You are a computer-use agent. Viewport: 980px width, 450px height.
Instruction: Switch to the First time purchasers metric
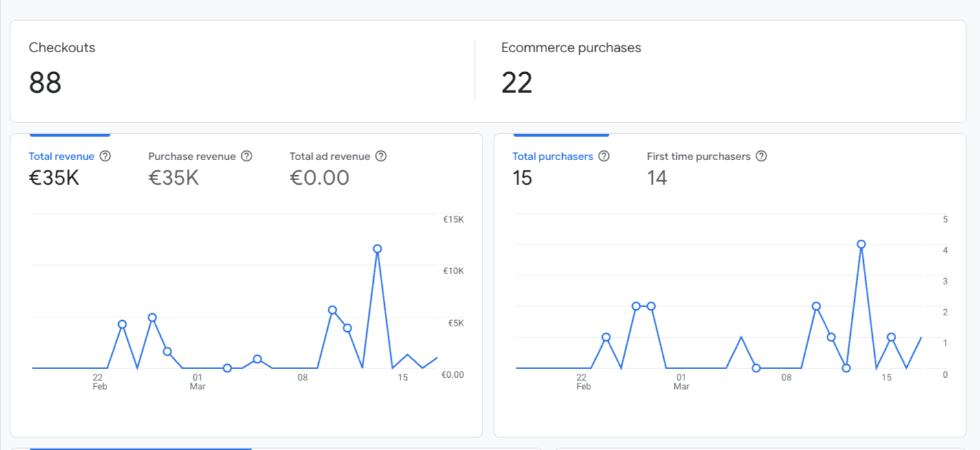pyautogui.click(x=698, y=156)
